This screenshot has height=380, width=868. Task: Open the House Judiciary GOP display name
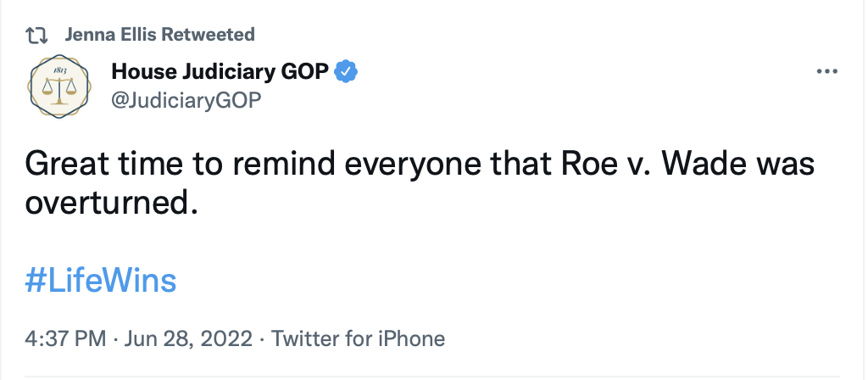coord(220,71)
